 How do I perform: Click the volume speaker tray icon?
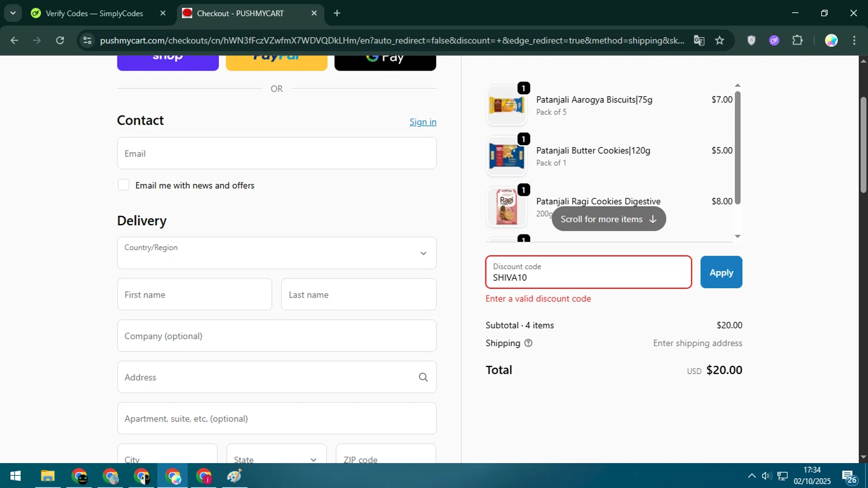tap(767, 476)
